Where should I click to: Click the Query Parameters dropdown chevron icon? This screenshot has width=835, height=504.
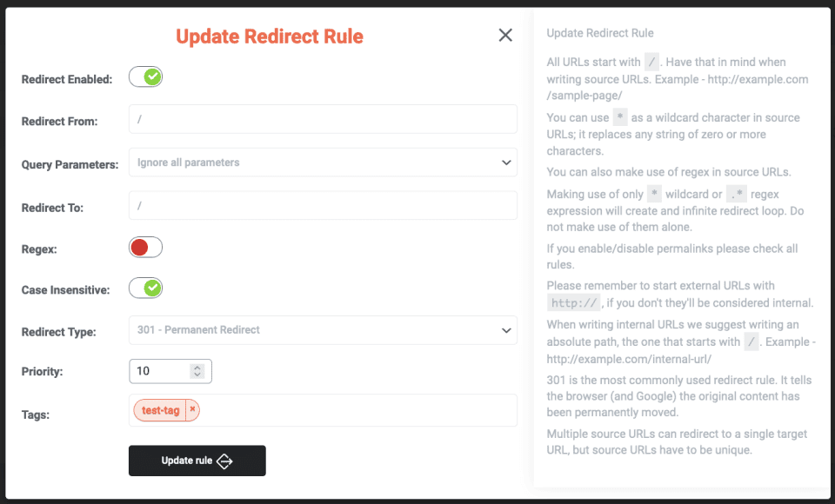tap(506, 162)
